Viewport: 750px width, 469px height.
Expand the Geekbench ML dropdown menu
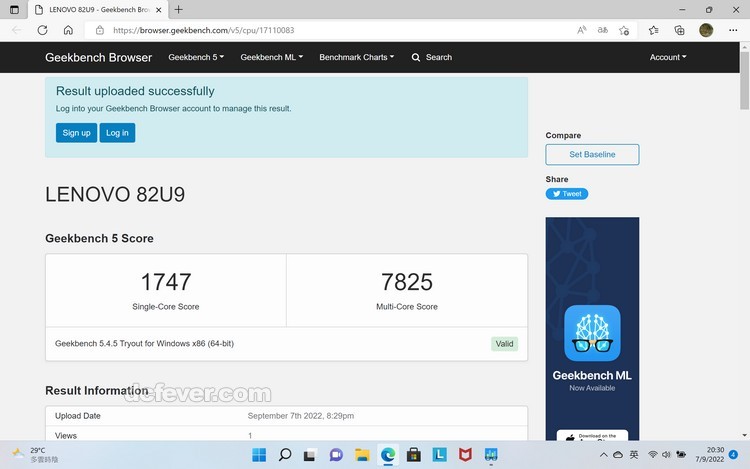[x=272, y=57]
